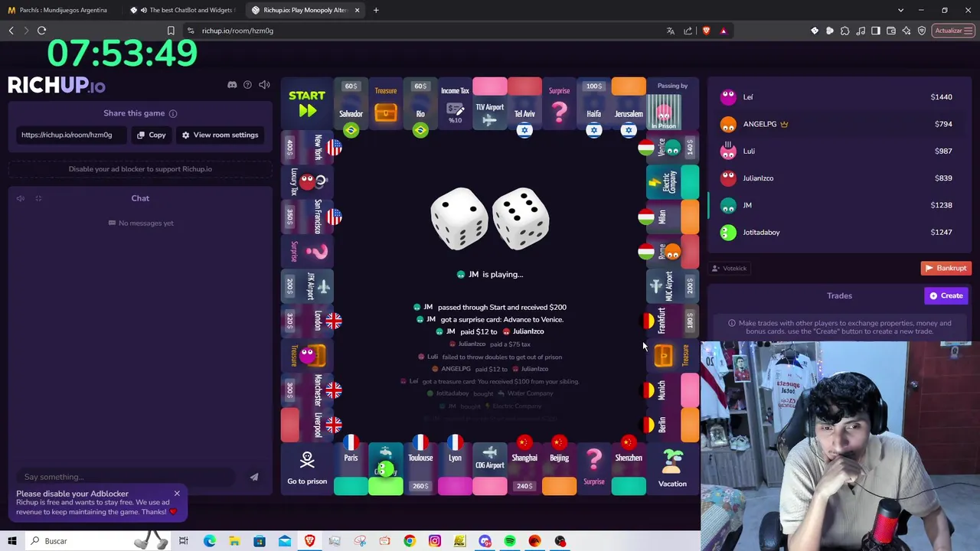Image resolution: width=980 pixels, height=551 pixels.
Task: Bookmark this page
Action: [171, 31]
